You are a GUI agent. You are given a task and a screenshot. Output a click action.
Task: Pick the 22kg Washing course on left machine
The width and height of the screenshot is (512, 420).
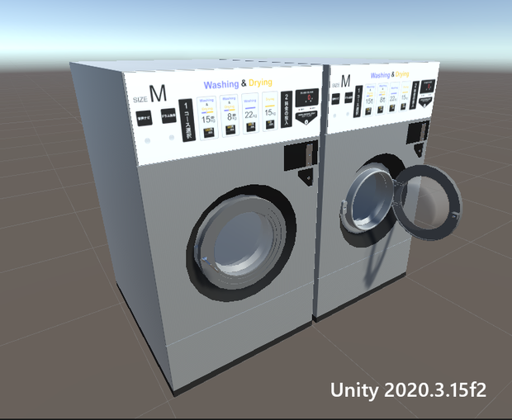click(249, 113)
